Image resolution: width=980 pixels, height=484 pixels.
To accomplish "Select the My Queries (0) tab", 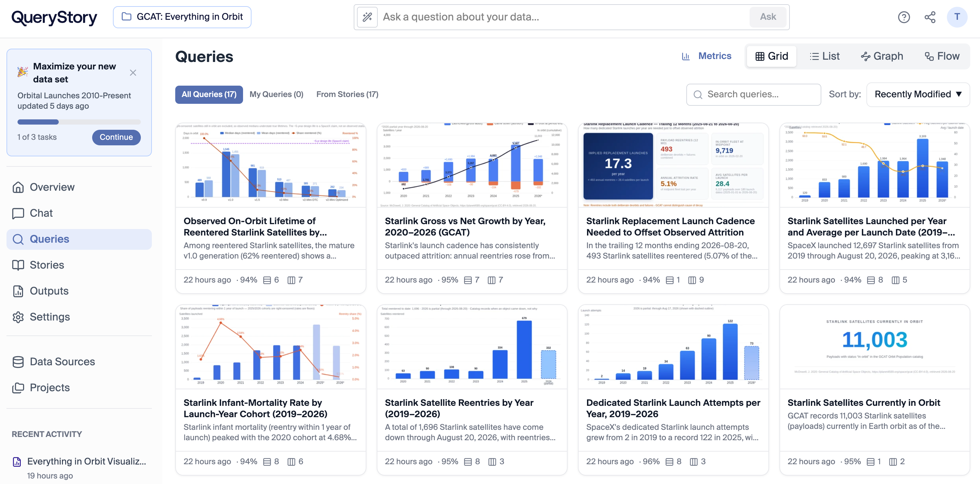I will pos(276,95).
